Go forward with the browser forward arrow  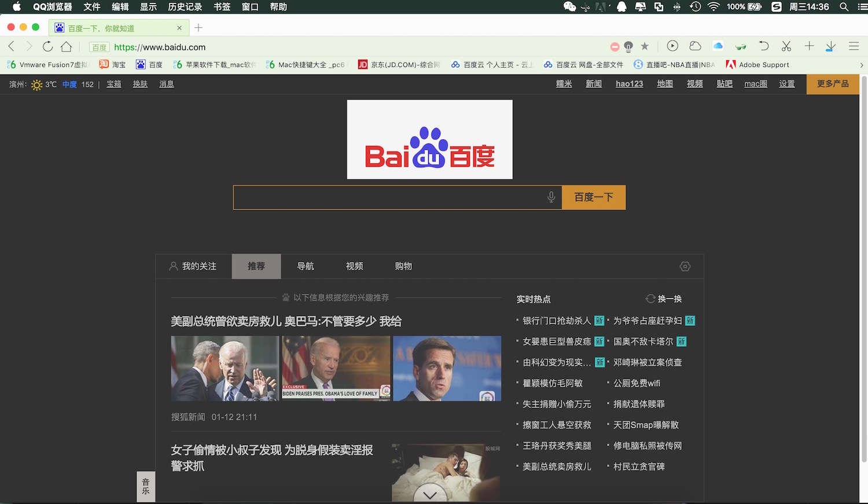click(x=29, y=46)
